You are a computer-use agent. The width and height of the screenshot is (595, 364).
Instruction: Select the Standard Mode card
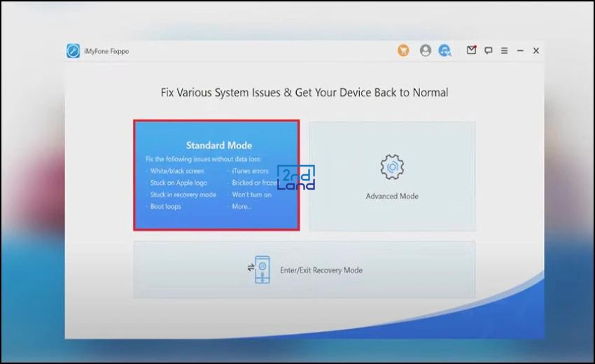pyautogui.click(x=216, y=175)
